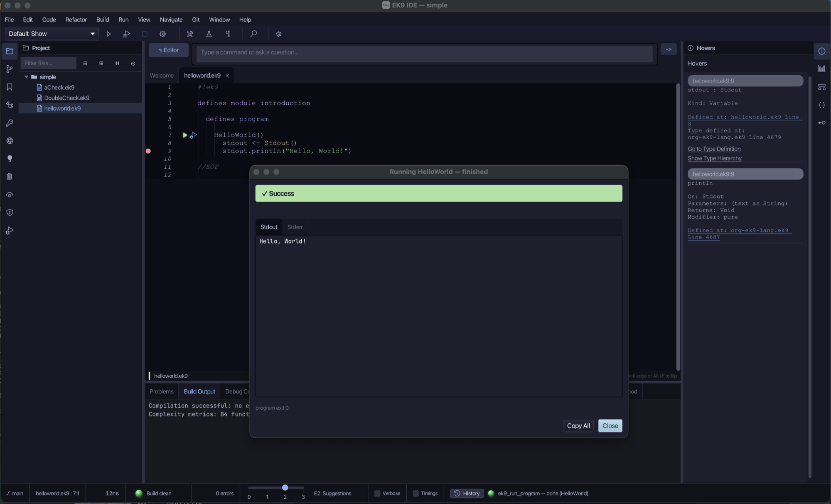
Task: Click the test flask icon
Action: 209,34
